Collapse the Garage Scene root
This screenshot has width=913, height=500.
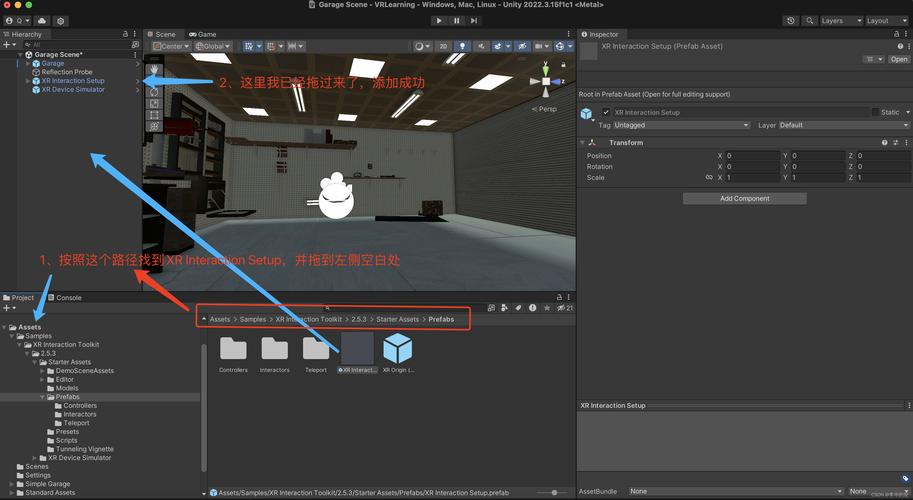point(20,55)
